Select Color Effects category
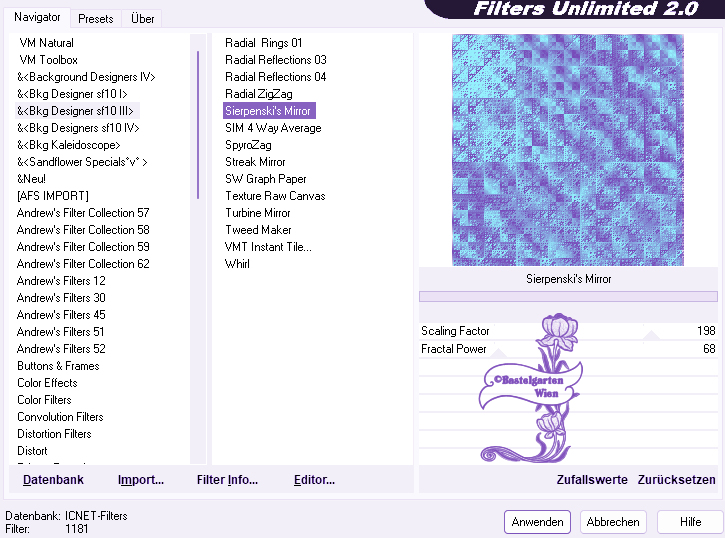The height and width of the screenshot is (538, 725). coord(47,383)
